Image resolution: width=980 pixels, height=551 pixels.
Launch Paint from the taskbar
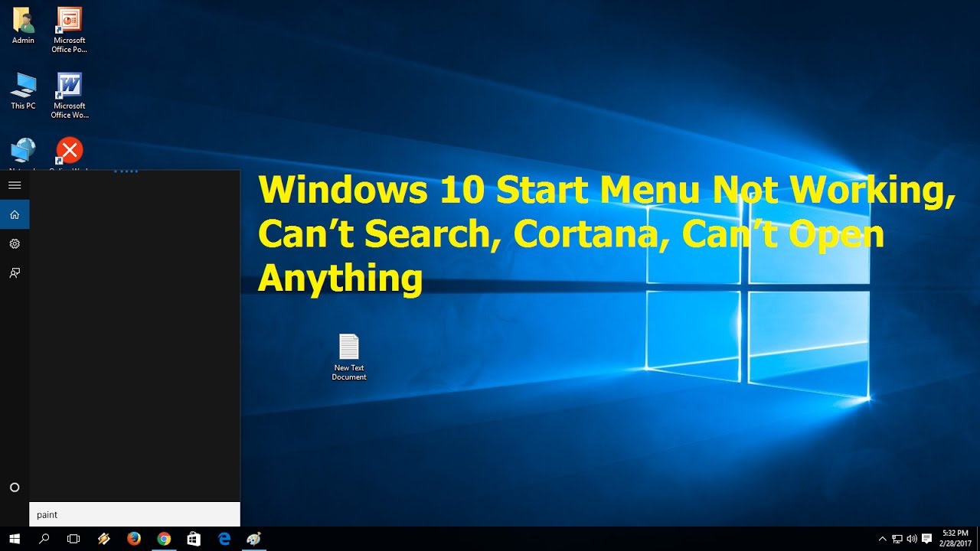[253, 539]
